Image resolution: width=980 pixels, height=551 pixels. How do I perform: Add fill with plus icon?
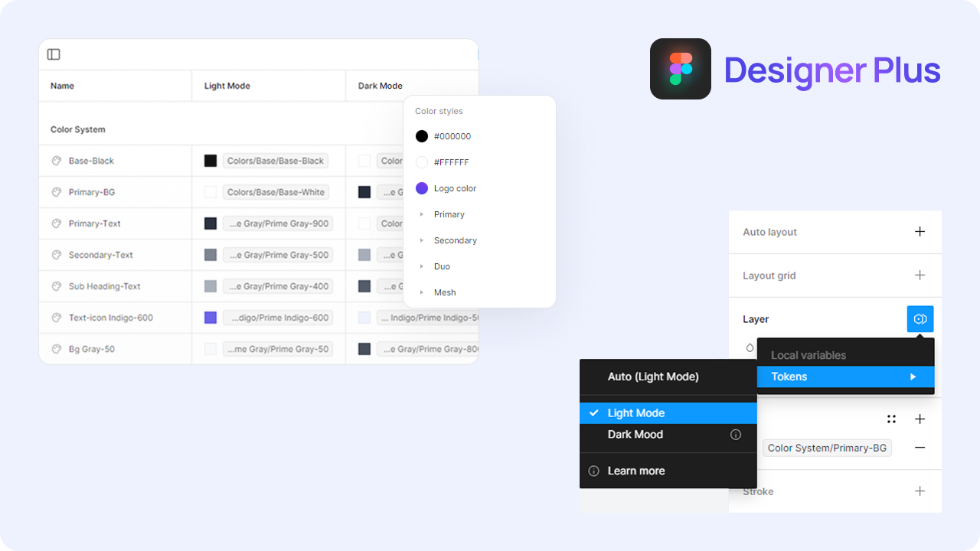[920, 419]
